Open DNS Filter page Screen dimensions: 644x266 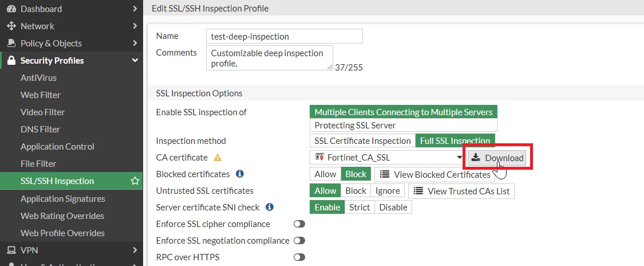[x=40, y=130]
